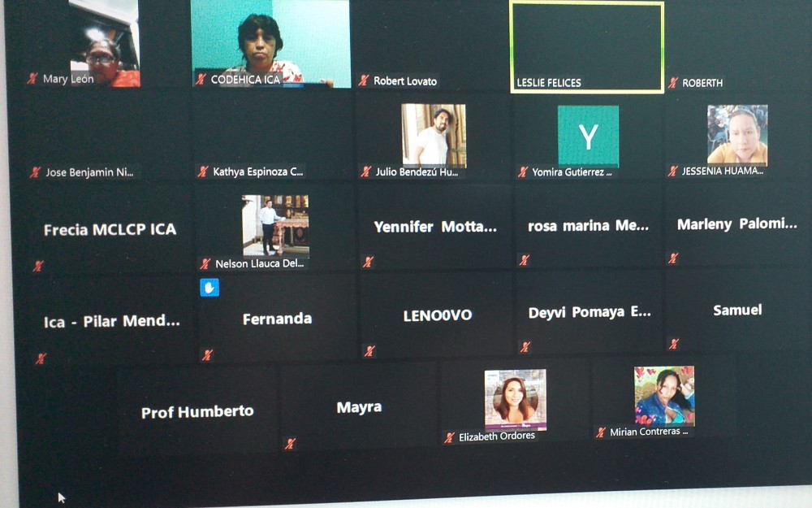This screenshot has height=508, width=812.
Task: Select the green Y avatar of Yomira Gutierrez
Action: coord(588,136)
